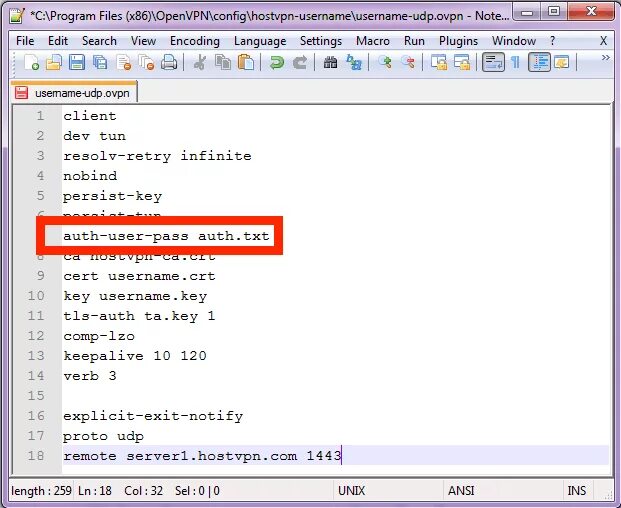Open the Plugins menu

point(458,41)
